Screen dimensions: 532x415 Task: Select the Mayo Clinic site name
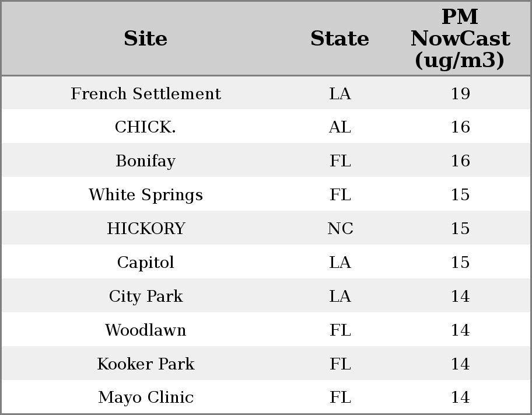145,397
